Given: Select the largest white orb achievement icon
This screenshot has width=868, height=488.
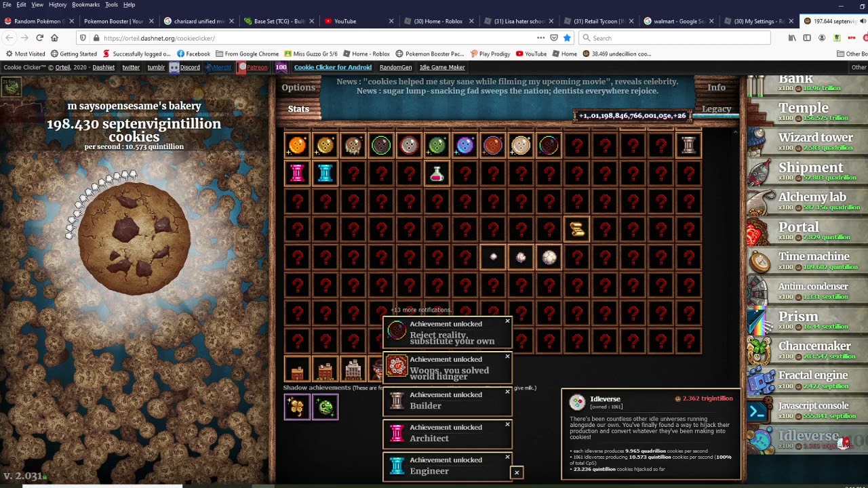Looking at the screenshot, I should click(549, 258).
